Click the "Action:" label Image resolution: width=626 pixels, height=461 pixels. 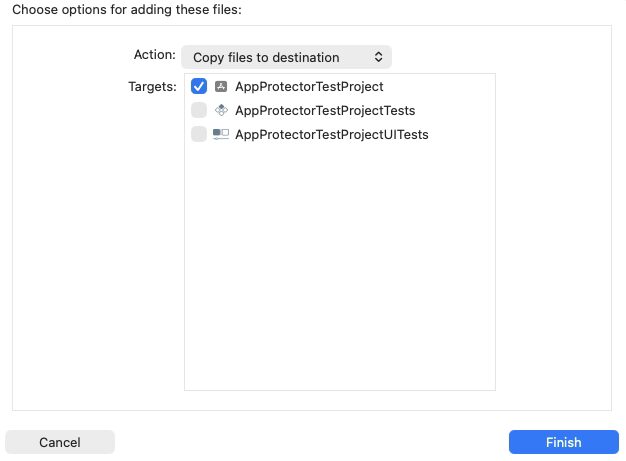tap(155, 56)
